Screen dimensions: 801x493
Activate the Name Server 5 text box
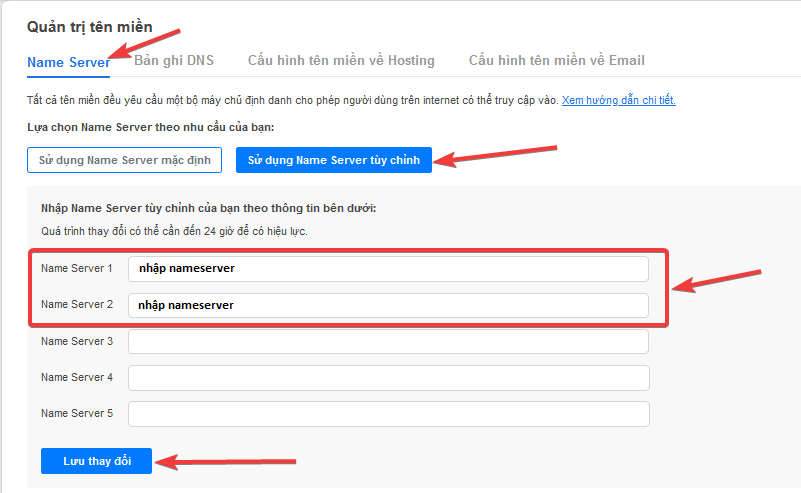388,414
